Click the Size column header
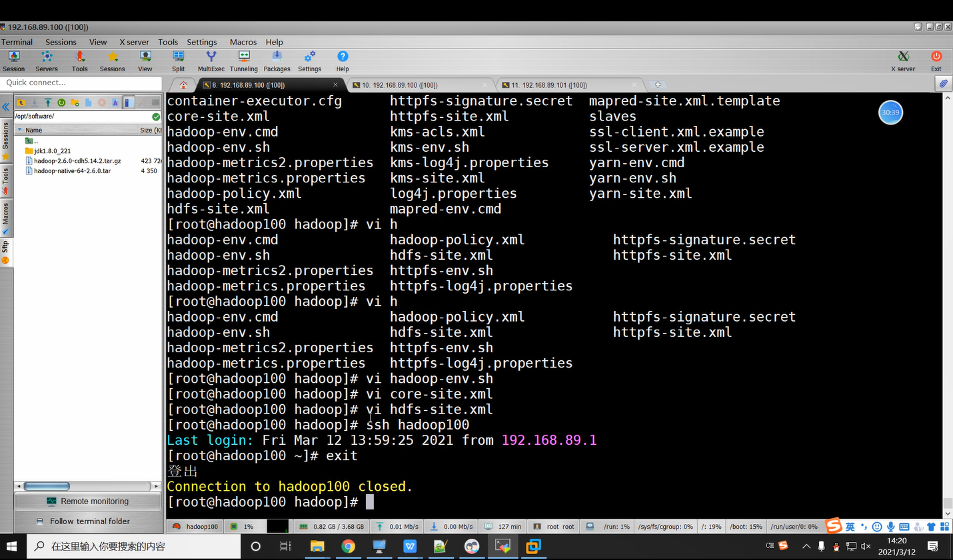 pos(150,130)
